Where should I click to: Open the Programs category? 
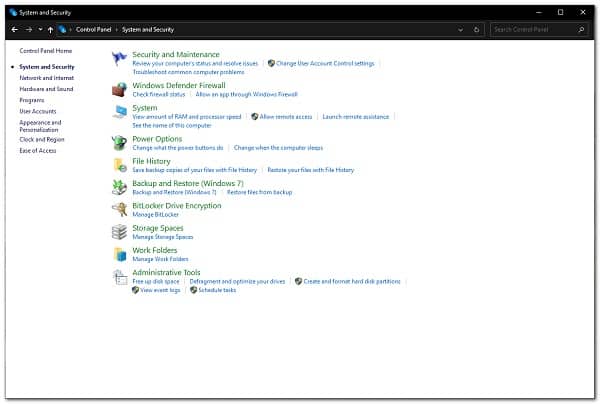pyautogui.click(x=32, y=100)
